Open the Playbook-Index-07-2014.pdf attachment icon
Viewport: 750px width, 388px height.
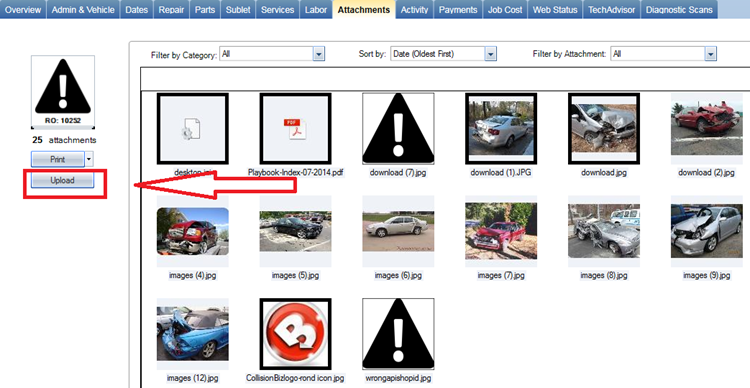[295, 128]
